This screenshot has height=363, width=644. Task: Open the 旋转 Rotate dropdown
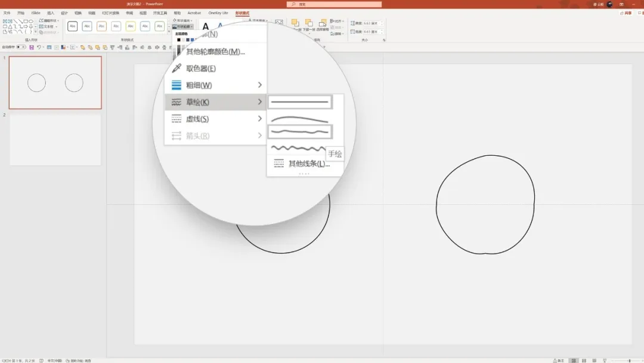click(337, 33)
